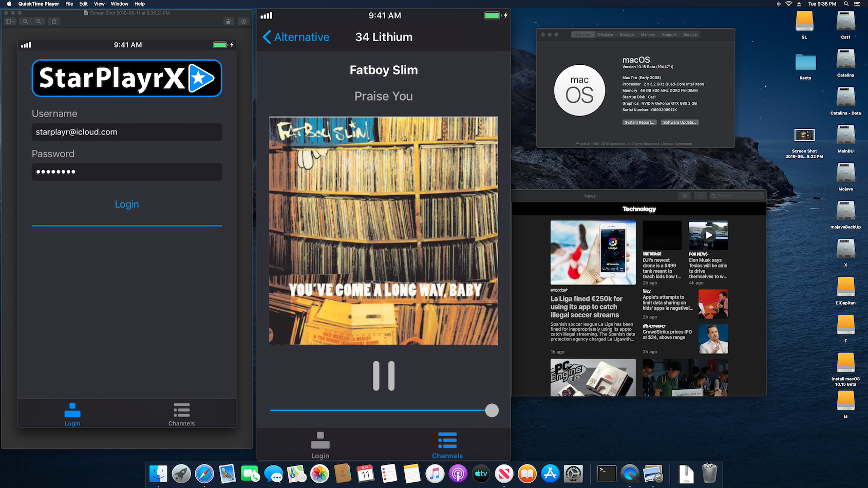Click the Wi-Fi status icon in menu bar
This screenshot has width=868, height=488.
click(x=788, y=4)
